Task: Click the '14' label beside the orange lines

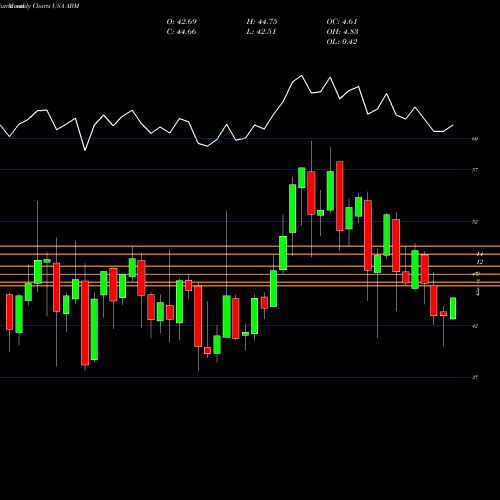Action: click(480, 254)
